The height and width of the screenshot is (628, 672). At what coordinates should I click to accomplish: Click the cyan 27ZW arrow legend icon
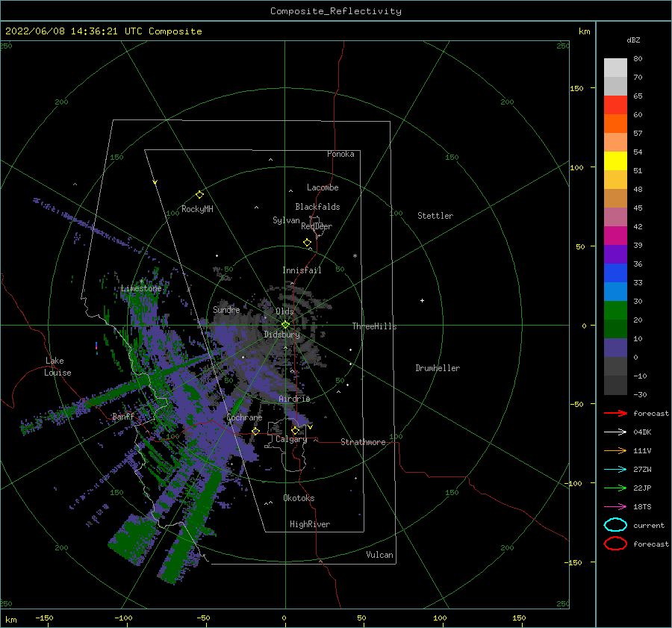(615, 470)
